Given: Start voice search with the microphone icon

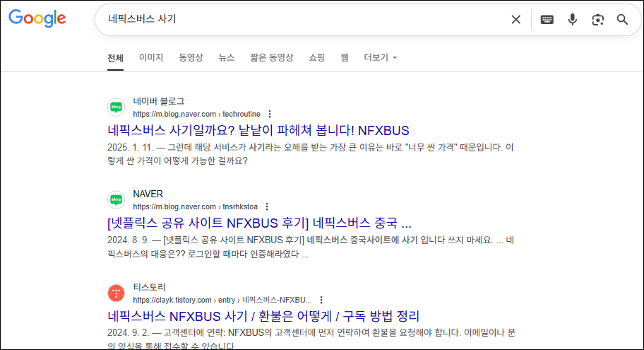Looking at the screenshot, I should 572,19.
